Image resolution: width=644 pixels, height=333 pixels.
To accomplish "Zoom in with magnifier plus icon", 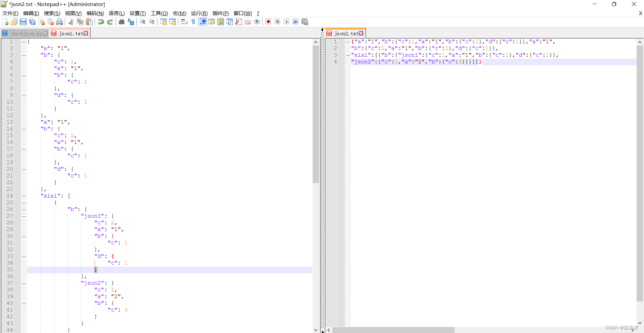I will (x=143, y=22).
